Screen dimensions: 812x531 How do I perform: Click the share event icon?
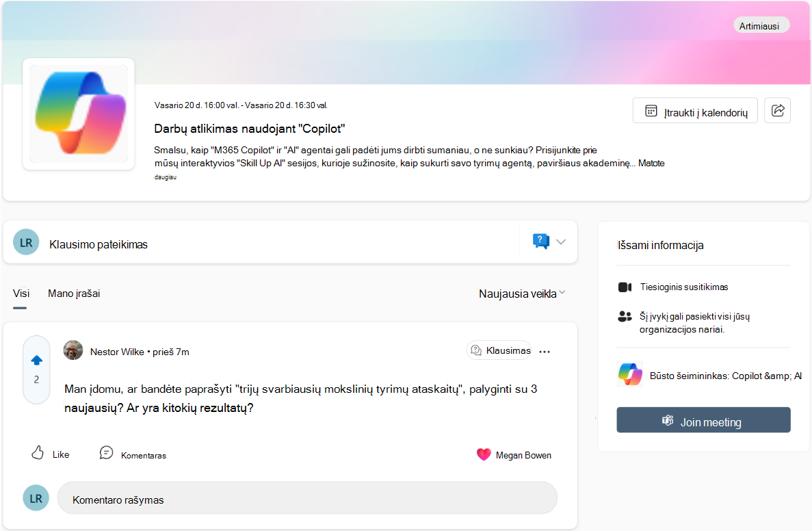click(x=777, y=110)
